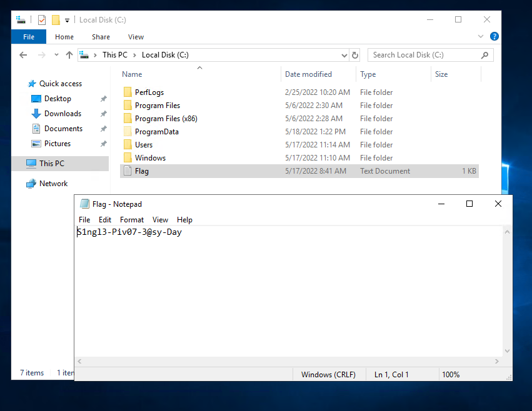Select the Program Files (x86) folder icon
532x411 pixels.
tap(128, 118)
